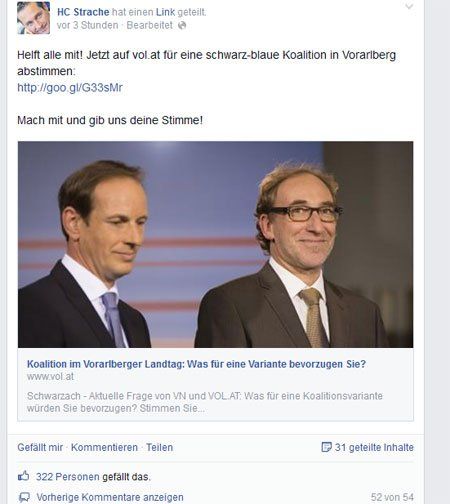Open the 'vor 3 Stunden' timestamp
This screenshot has height=504, width=450.
click(87, 25)
